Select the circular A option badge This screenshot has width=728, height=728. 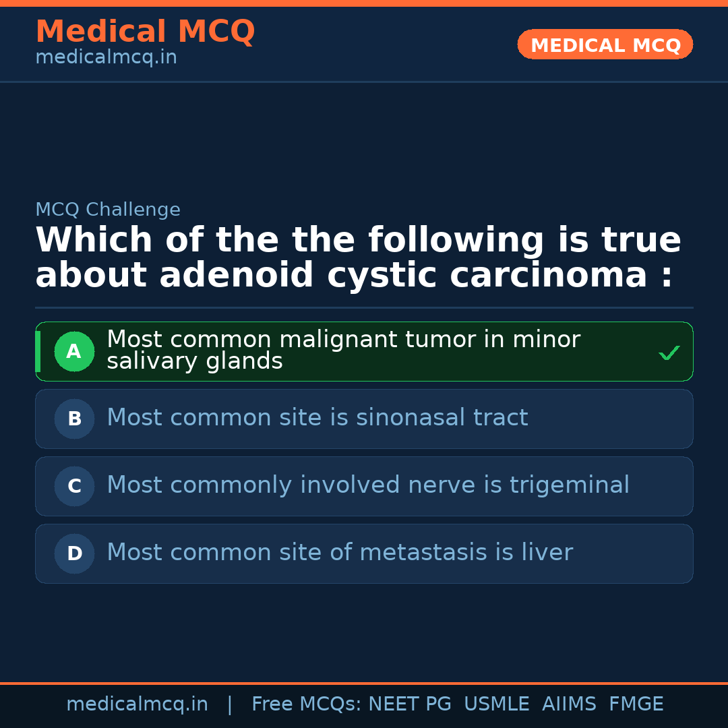point(74,351)
